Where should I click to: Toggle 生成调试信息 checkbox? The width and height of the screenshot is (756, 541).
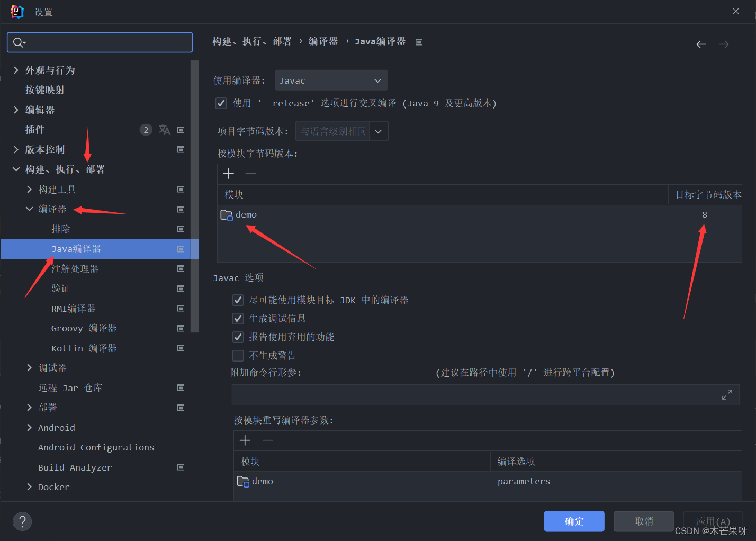click(238, 319)
